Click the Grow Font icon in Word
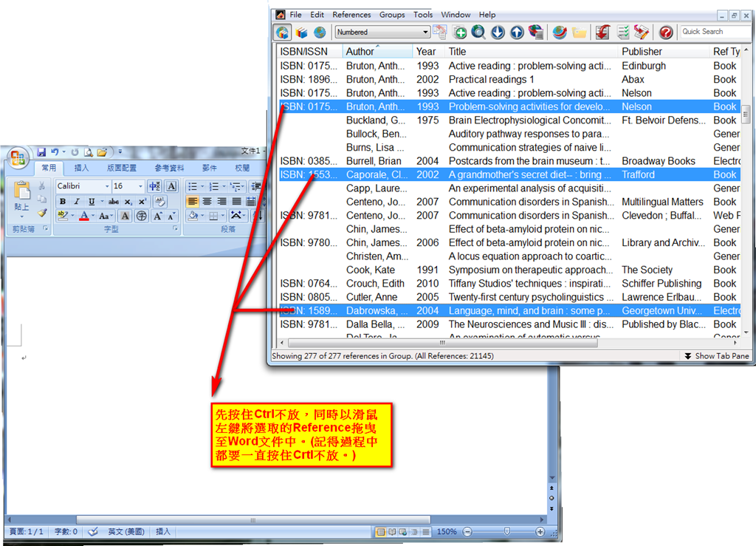The height and width of the screenshot is (546, 756). [x=158, y=216]
